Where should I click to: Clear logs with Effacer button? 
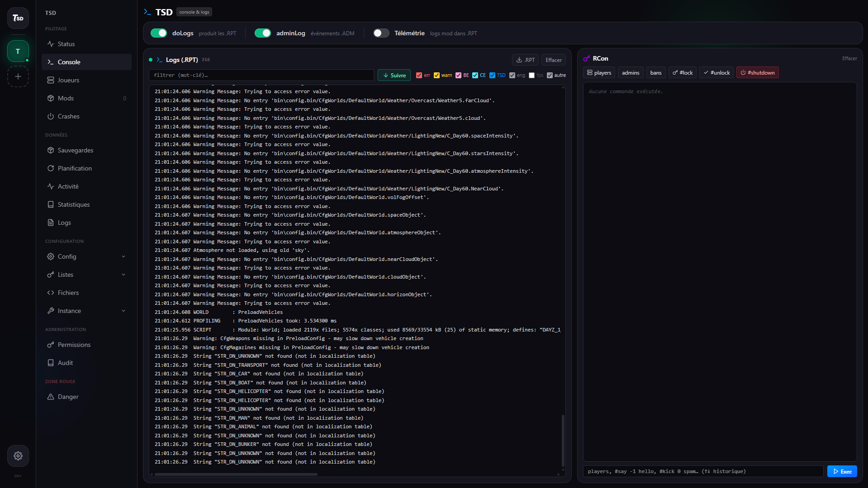pyautogui.click(x=554, y=60)
